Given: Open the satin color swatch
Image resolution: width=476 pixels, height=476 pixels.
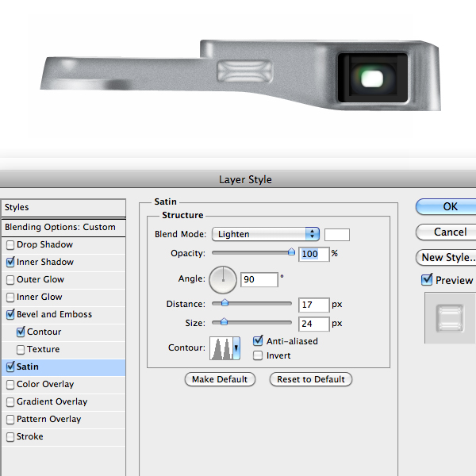Looking at the screenshot, I should (337, 235).
